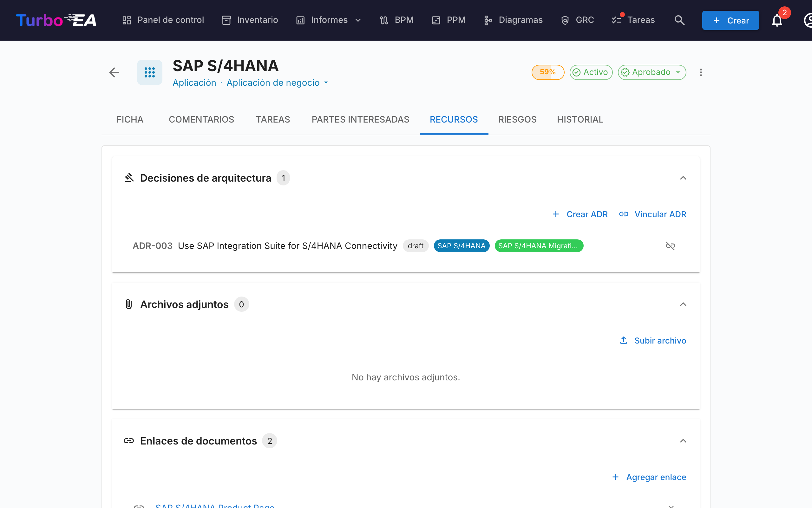The width and height of the screenshot is (812, 508).
Task: Click the count badge 0 beside Archivos adjuntos
Action: pos(242,304)
